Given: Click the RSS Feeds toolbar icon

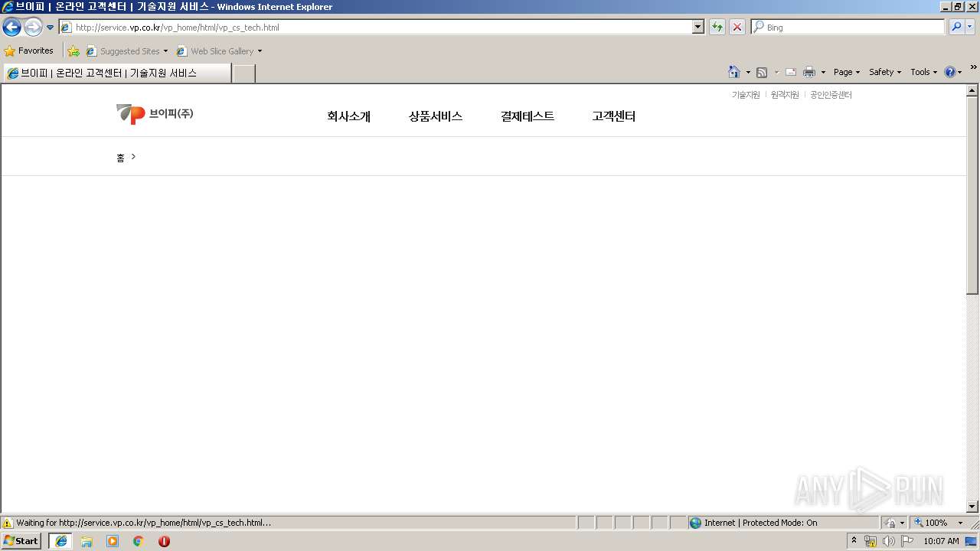Looking at the screenshot, I should 762,72.
